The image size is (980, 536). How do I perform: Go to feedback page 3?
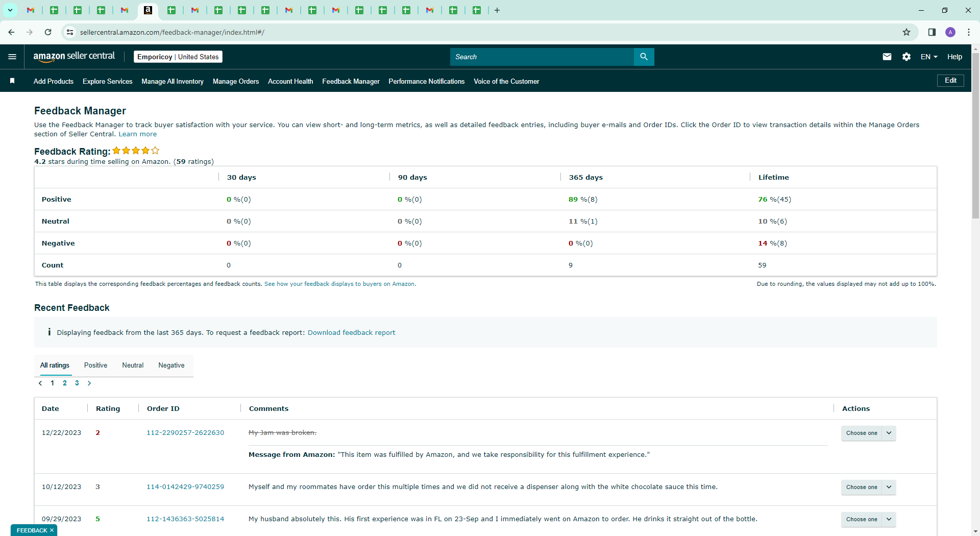(x=77, y=383)
